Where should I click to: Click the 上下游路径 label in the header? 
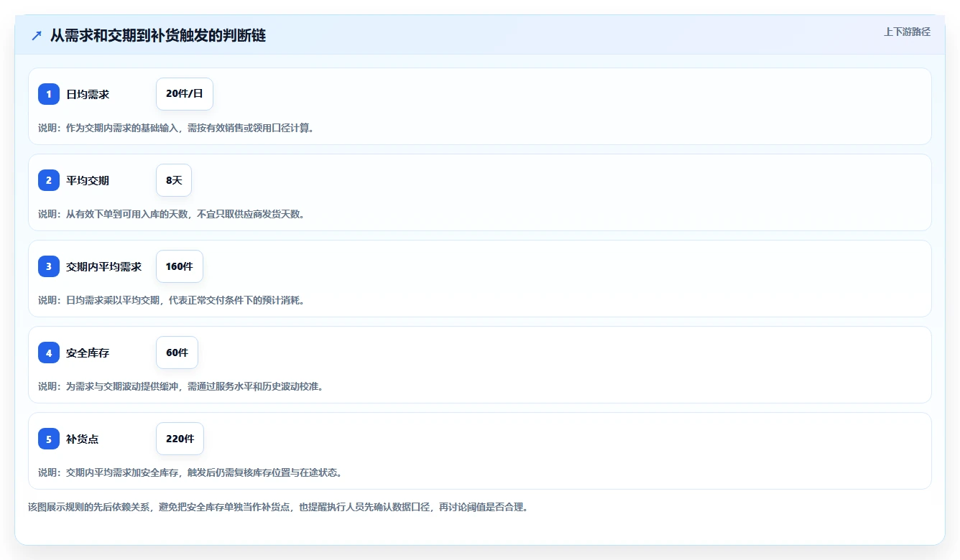pos(907,32)
